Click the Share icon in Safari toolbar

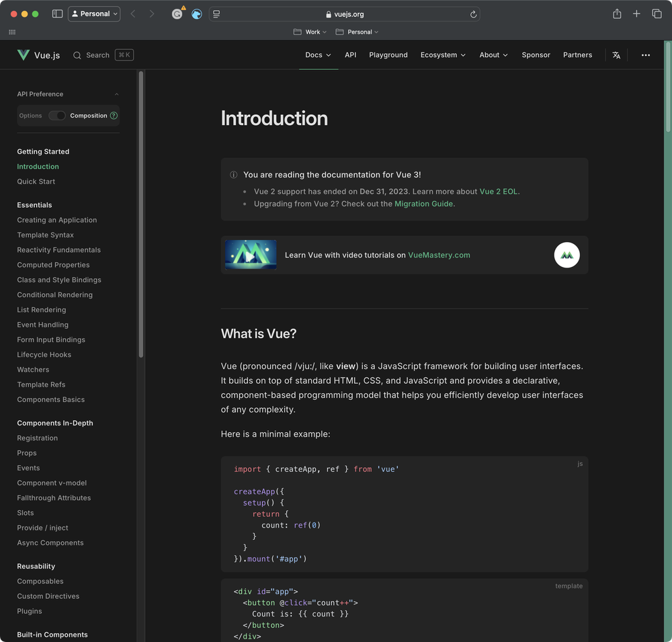(x=617, y=13)
